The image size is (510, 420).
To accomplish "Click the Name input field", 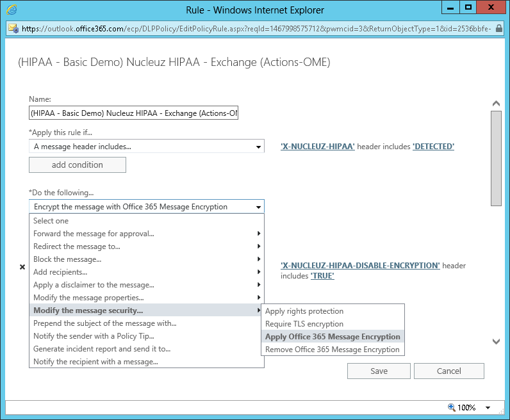I will click(133, 113).
